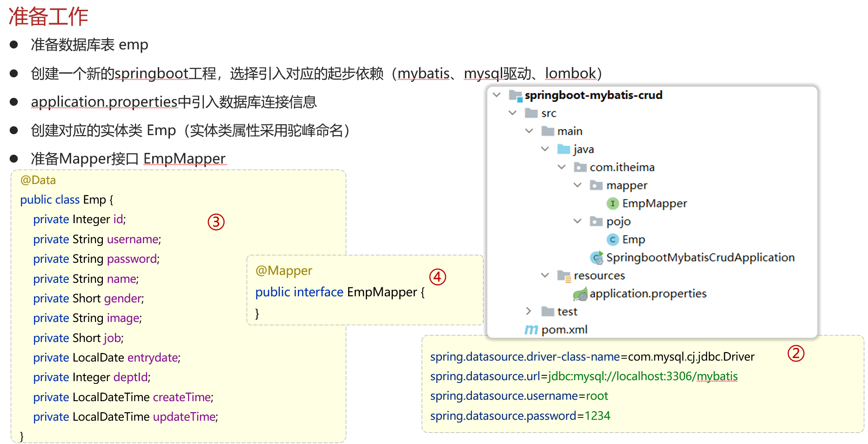Screen dimensions: 868x444
Task: Collapse the com.itheima package chevron
Action: pos(561,167)
